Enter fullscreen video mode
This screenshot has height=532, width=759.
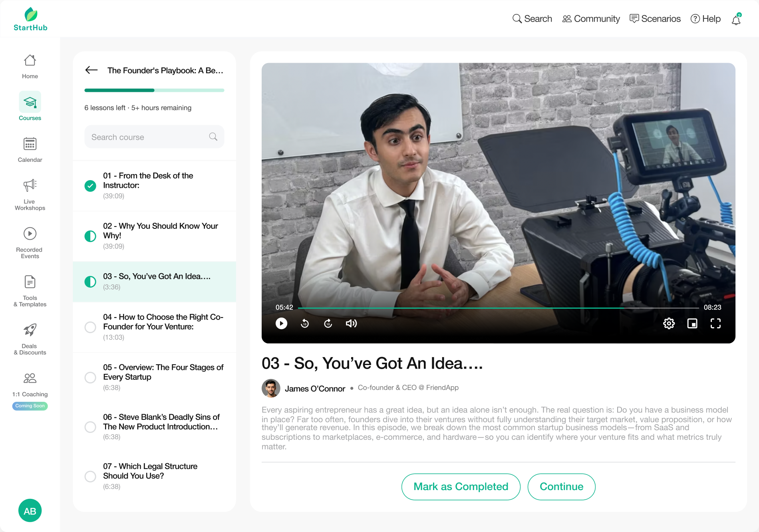715,324
